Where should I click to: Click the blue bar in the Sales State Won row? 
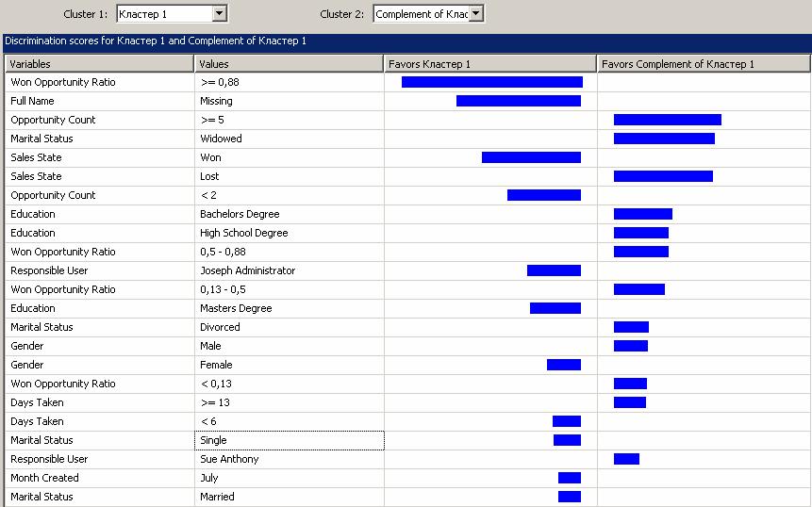531,157
